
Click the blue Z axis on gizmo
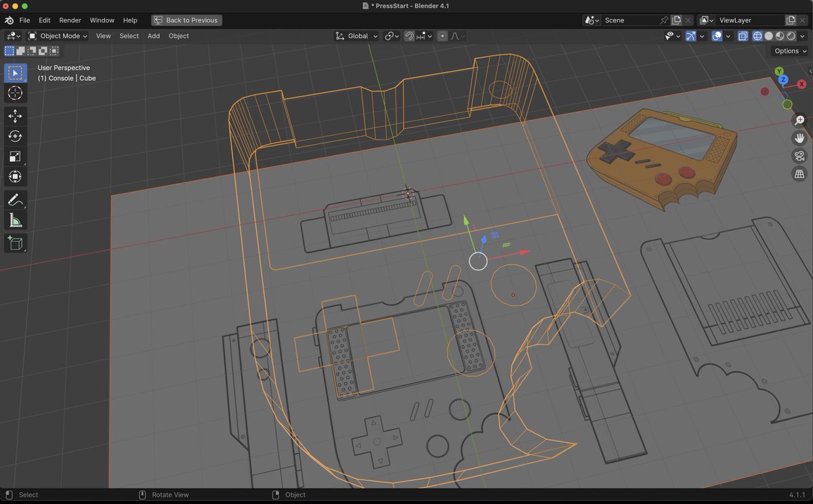point(783,79)
